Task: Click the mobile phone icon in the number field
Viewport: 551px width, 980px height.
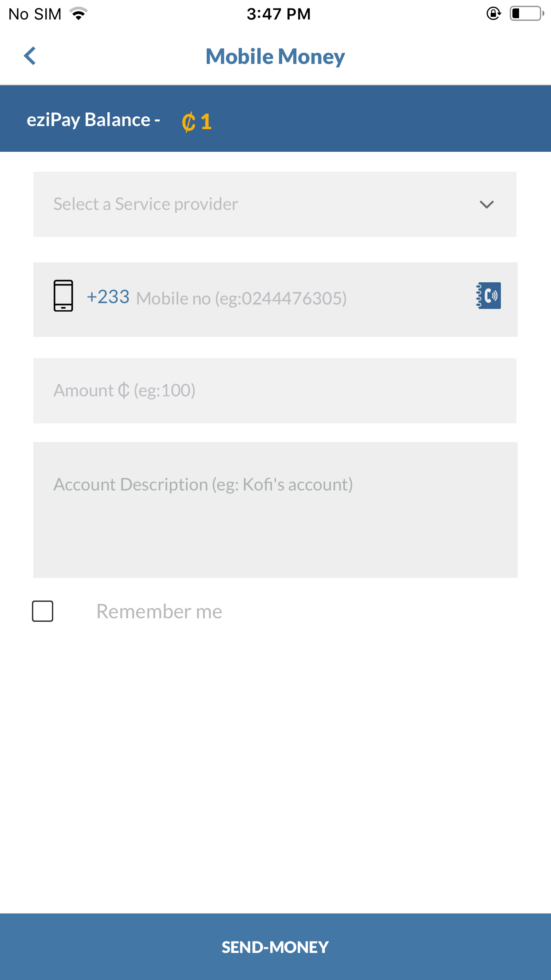Action: pyautogui.click(x=63, y=295)
